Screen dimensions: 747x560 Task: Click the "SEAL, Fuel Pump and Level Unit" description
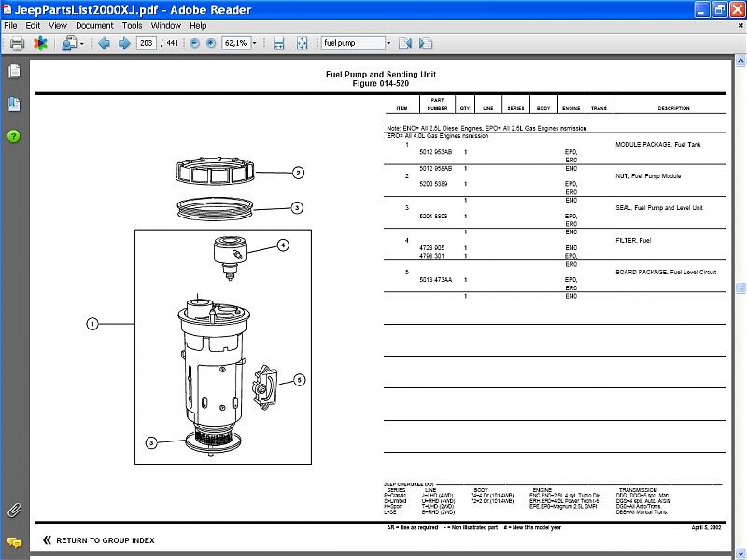click(659, 208)
